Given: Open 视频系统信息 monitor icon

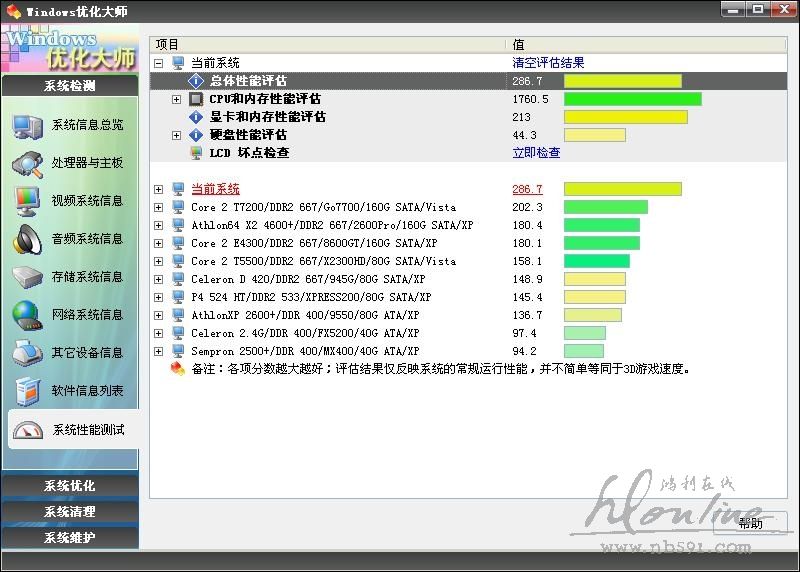Looking at the screenshot, I should click(x=27, y=201).
